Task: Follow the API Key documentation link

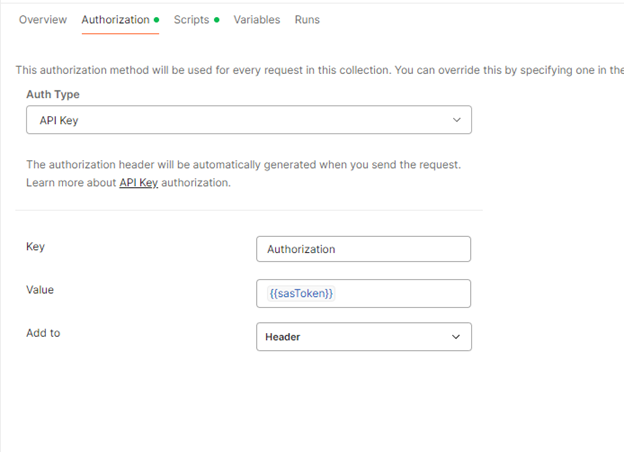Action: coord(140,183)
